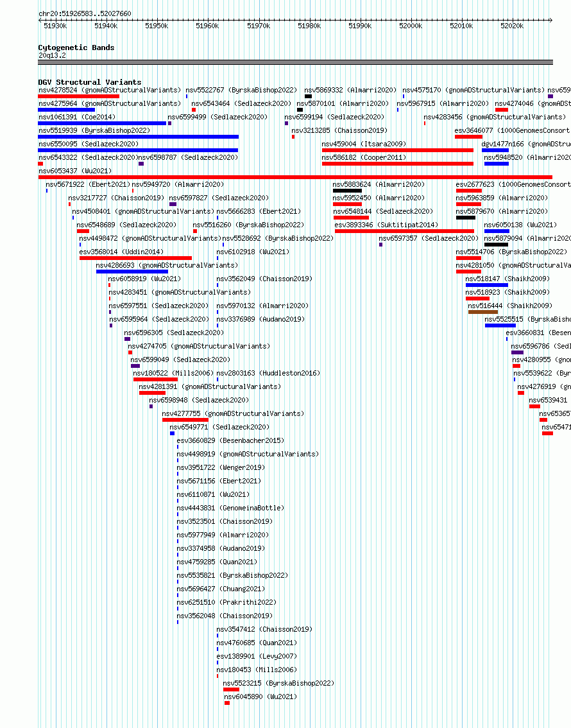The image size is (571, 728).
Task: Select nsv180453 (Mills2006) label
Action: 257,669
